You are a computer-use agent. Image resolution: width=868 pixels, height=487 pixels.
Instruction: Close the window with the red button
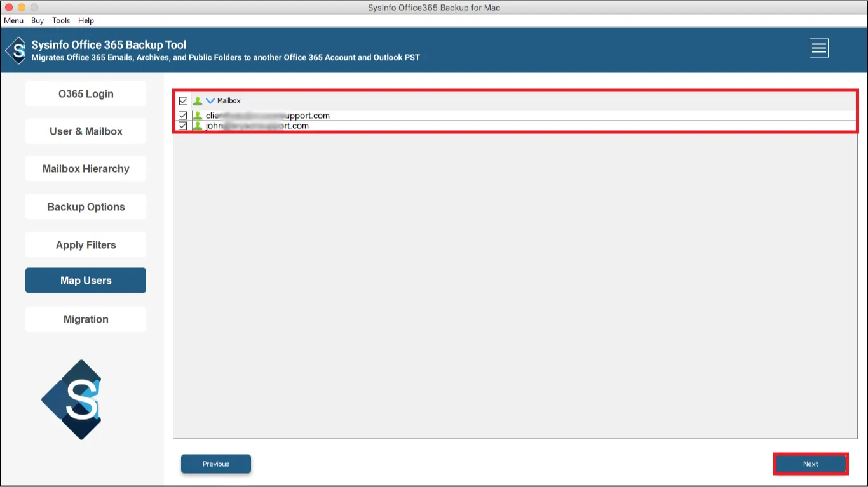[x=9, y=8]
